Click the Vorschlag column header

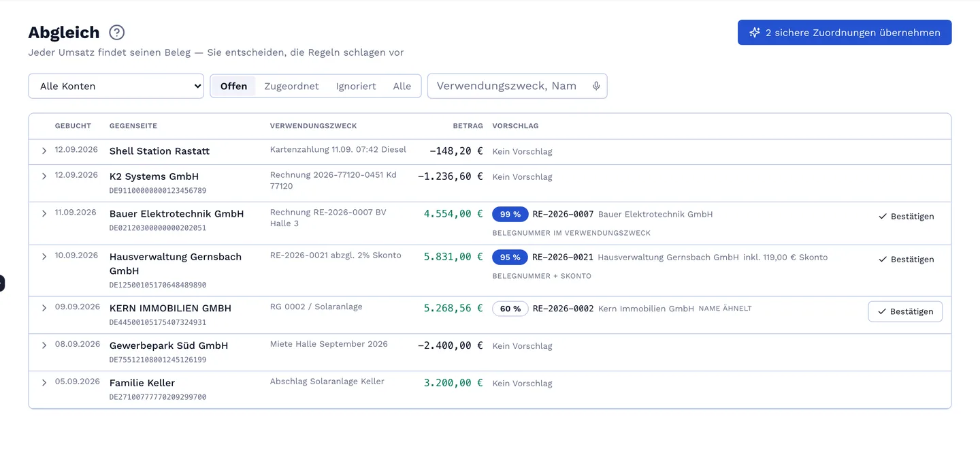click(x=515, y=126)
